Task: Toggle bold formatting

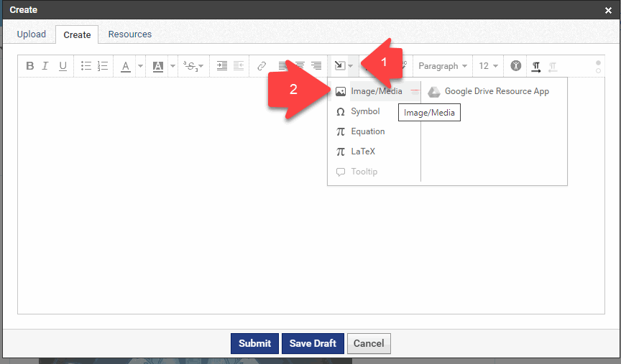Action: 30,66
